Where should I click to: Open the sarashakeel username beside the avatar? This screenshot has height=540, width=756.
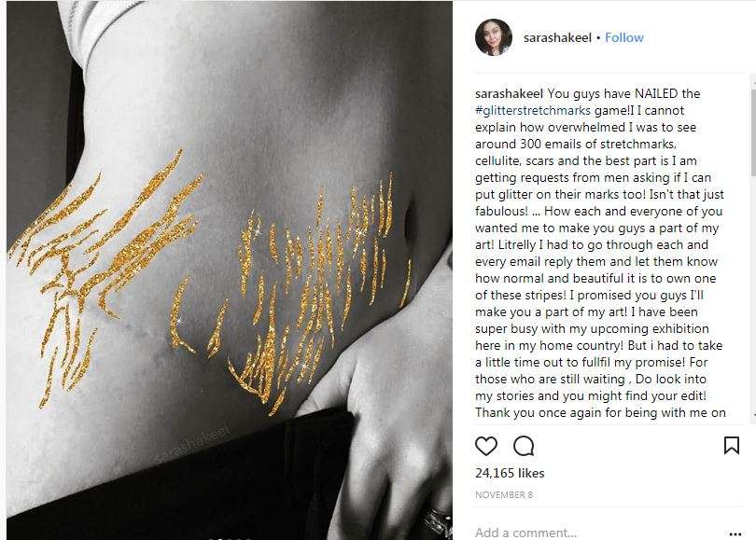coord(557,37)
